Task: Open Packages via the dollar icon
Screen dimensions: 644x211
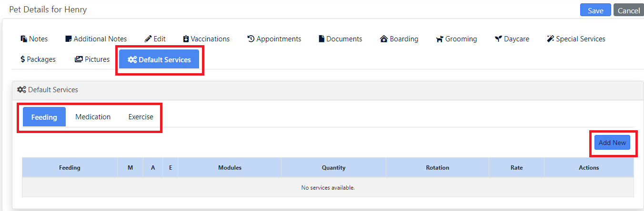Action: coord(23,59)
